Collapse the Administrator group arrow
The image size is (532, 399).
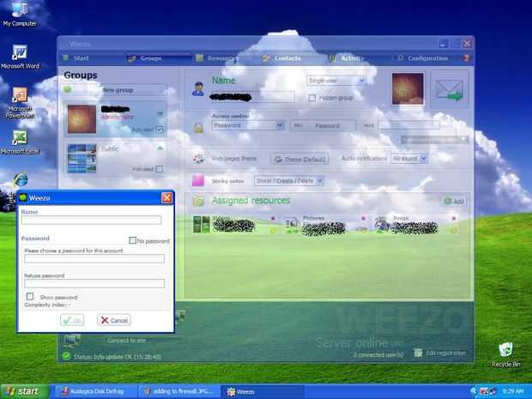tap(160, 113)
